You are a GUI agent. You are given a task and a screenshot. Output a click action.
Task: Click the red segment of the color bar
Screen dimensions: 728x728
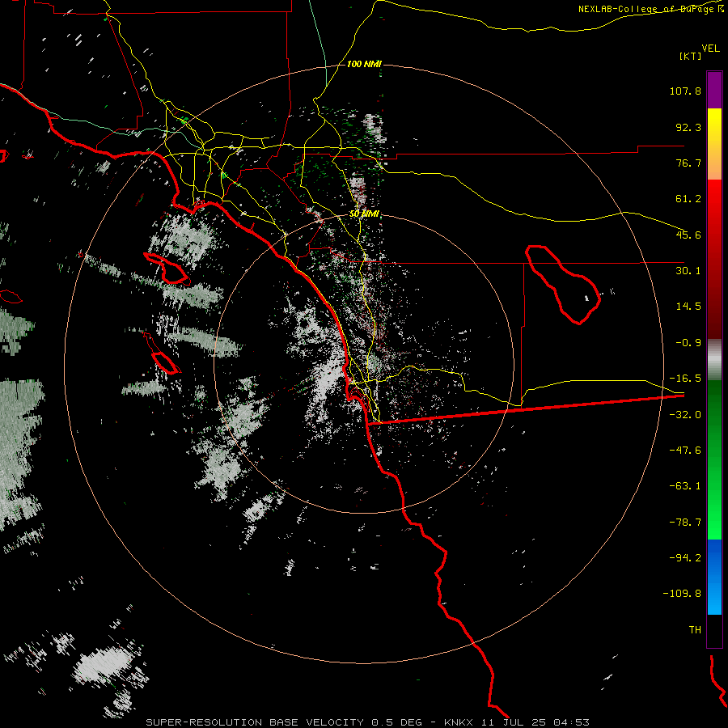point(714,259)
